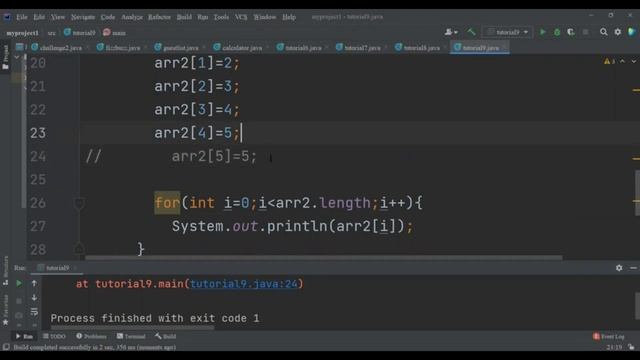Viewport: 640px width, 360px height.
Task: Open the Refactor menu
Action: click(x=159, y=17)
